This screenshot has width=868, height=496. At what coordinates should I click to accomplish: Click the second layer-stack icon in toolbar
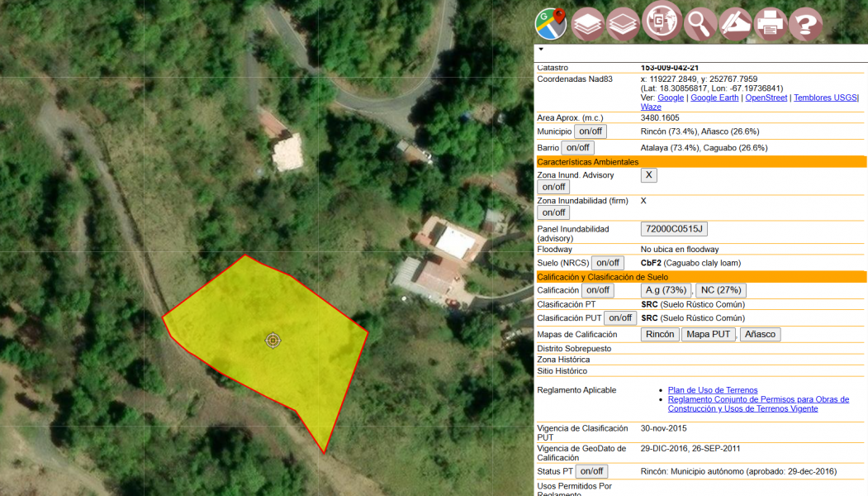click(x=623, y=23)
